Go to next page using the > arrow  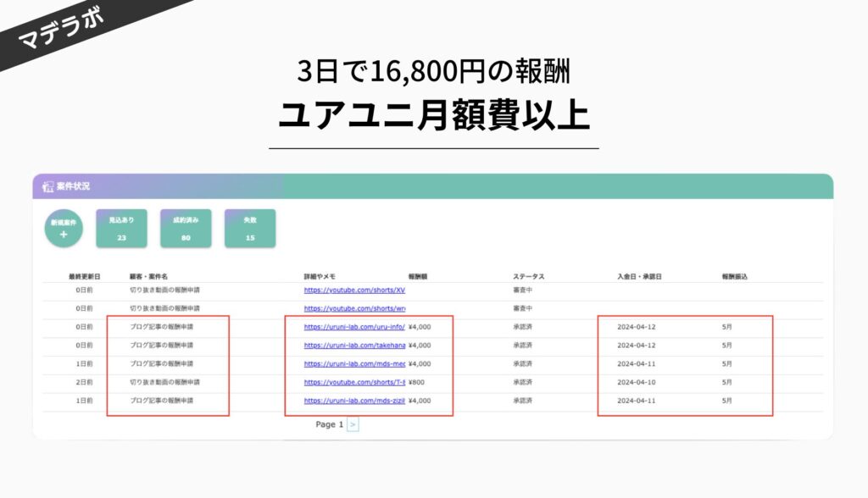(353, 424)
